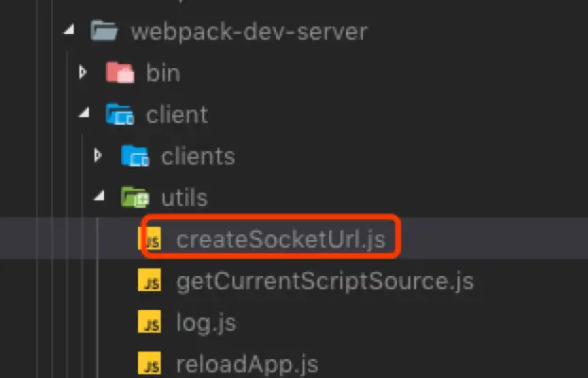Click the JS icon beside createSocketUrl.js
Screen dimensions: 588x378
click(x=149, y=238)
